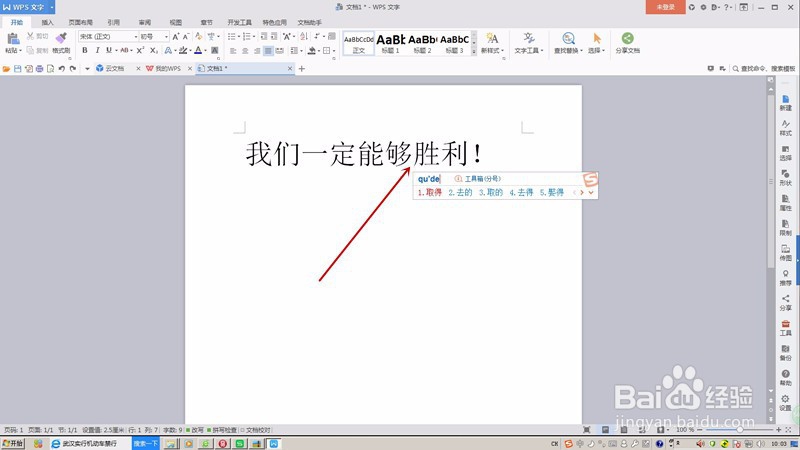Click the save icon in quick access bar
The width and height of the screenshot is (800, 450).
tap(18, 68)
